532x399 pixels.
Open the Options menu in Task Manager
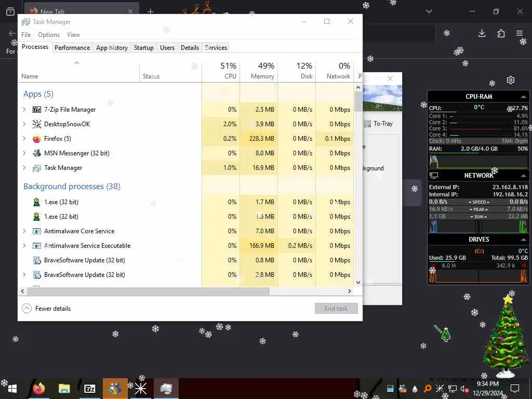coord(49,35)
